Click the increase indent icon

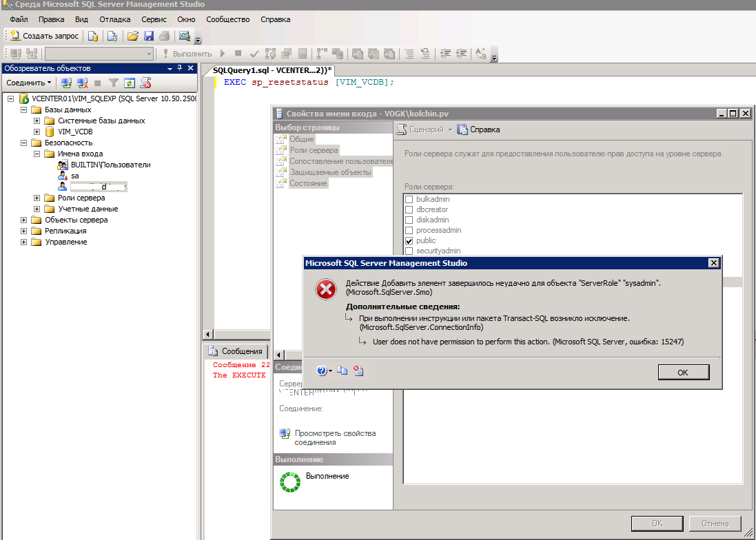(462, 54)
